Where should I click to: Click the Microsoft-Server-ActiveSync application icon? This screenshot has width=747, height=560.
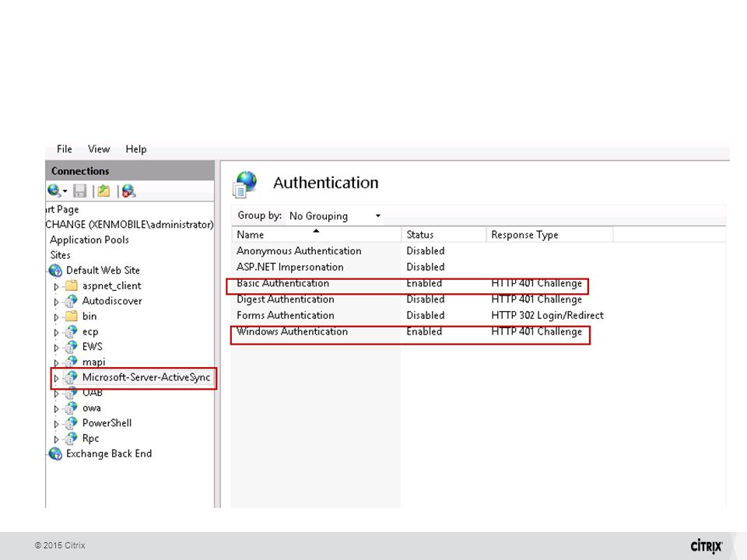(71, 378)
